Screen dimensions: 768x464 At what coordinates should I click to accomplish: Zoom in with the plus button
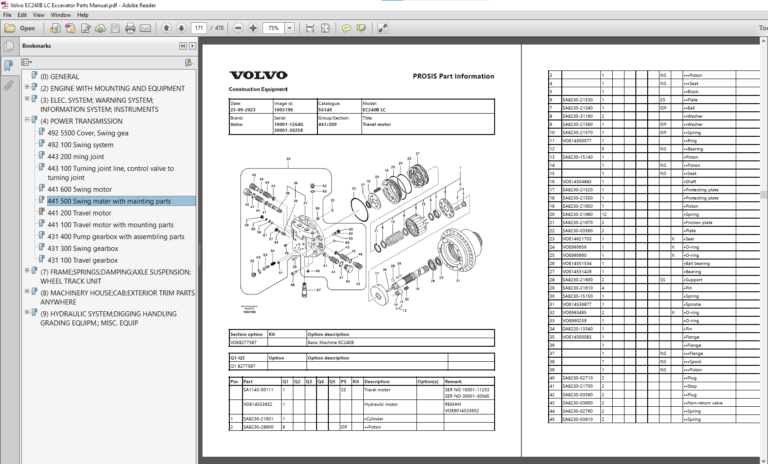click(253, 28)
